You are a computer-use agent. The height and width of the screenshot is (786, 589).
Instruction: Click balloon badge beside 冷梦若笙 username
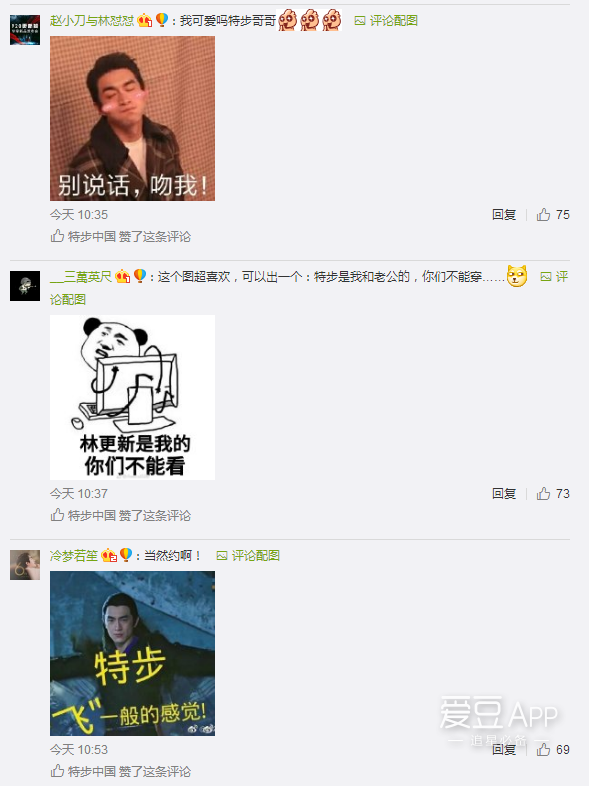point(126,555)
